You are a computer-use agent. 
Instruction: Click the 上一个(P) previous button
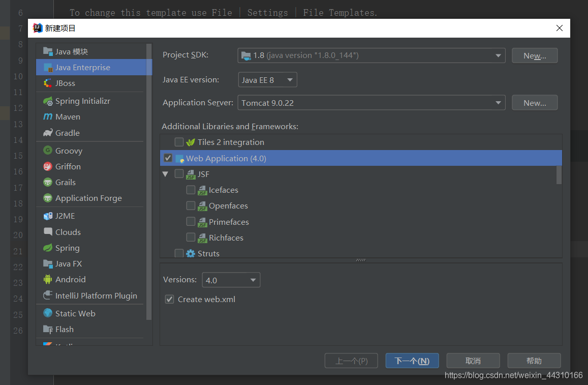pos(351,361)
